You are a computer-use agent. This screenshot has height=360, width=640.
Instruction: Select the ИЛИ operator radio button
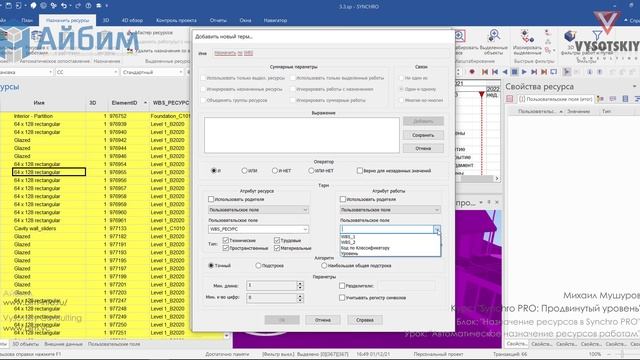pyautogui.click(x=244, y=171)
